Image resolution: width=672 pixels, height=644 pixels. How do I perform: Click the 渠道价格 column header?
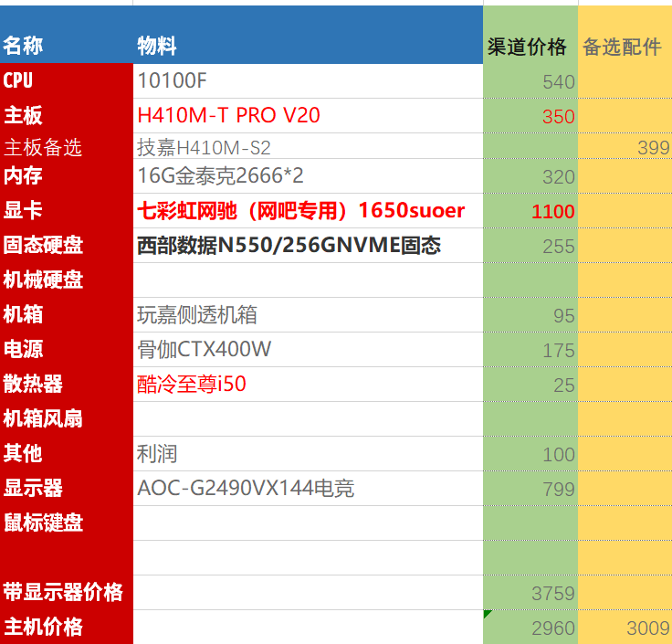pyautogui.click(x=530, y=35)
